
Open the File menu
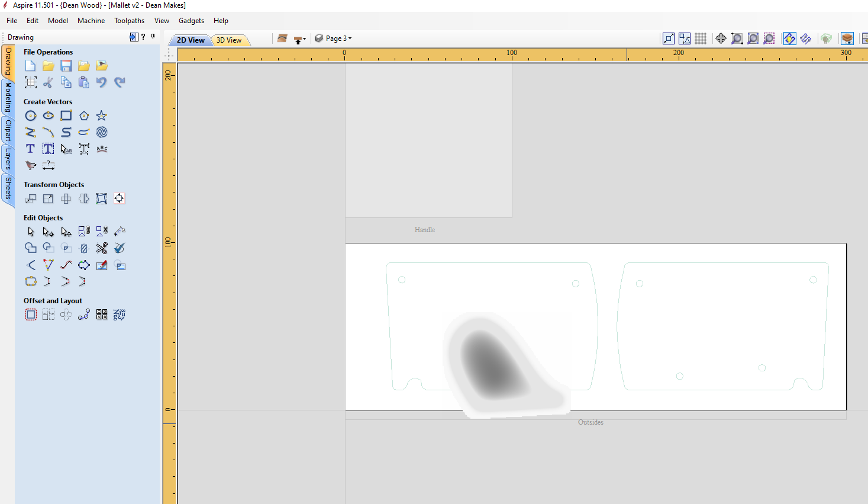pyautogui.click(x=12, y=21)
